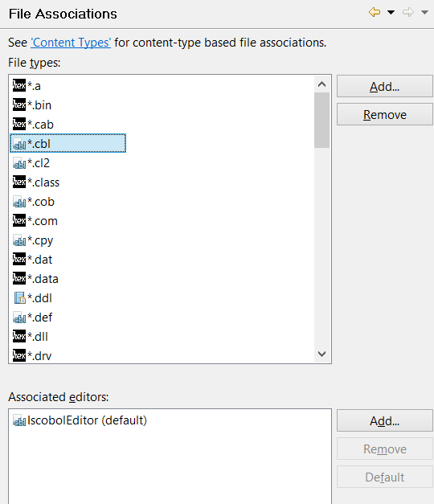434x504 pixels.
Task: Click Add... beside Associated editors
Action: (385, 420)
